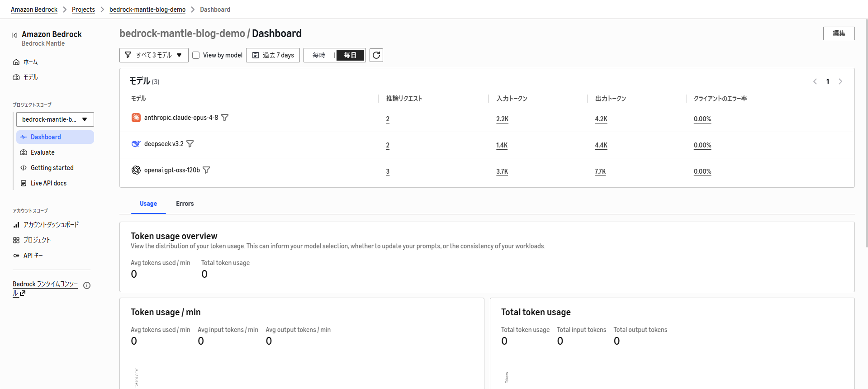Click the home icon beside ホーム

pos(16,62)
